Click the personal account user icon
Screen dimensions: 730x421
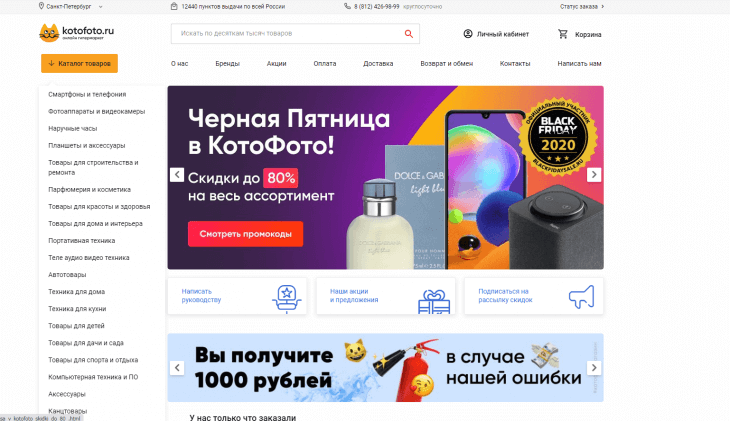[x=468, y=34]
